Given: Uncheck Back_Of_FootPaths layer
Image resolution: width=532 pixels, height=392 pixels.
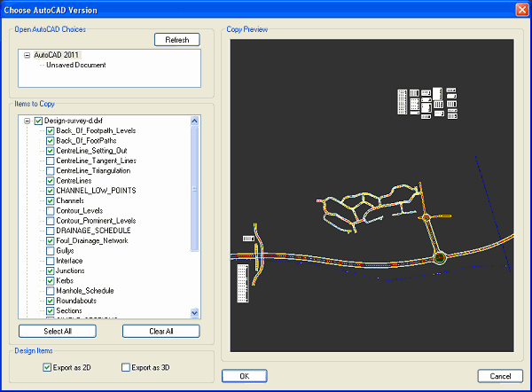Looking at the screenshot, I should (51, 140).
